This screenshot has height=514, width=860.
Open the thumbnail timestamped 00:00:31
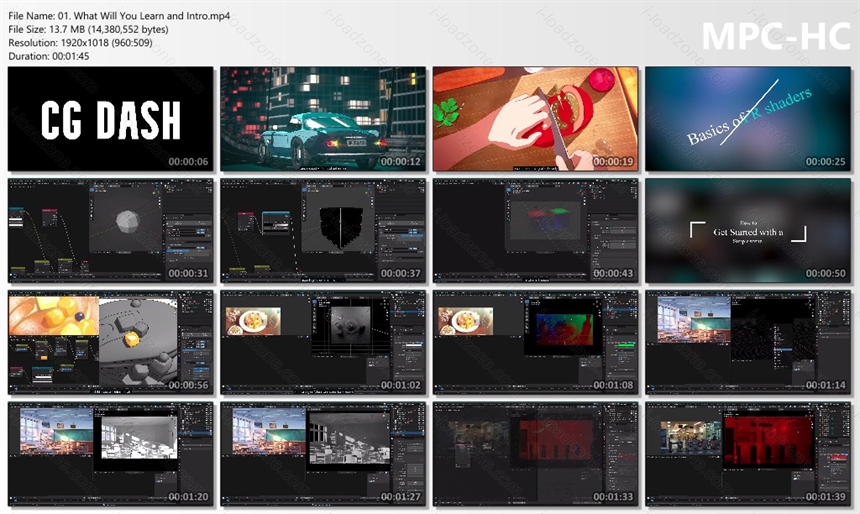pos(111,230)
